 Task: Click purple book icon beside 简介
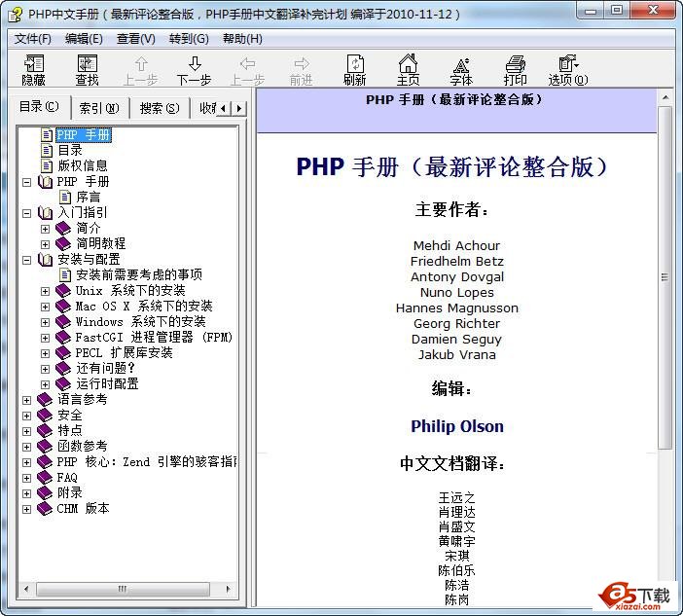pyautogui.click(x=63, y=229)
